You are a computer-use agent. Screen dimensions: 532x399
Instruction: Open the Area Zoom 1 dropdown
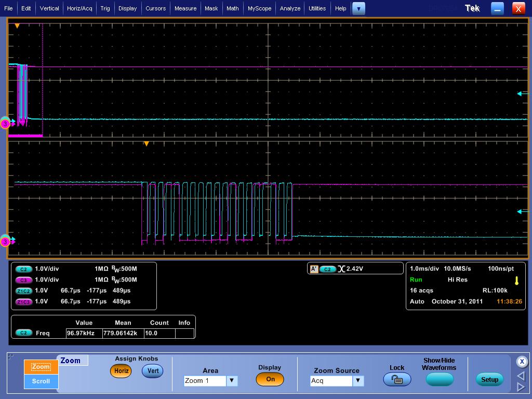232,381
